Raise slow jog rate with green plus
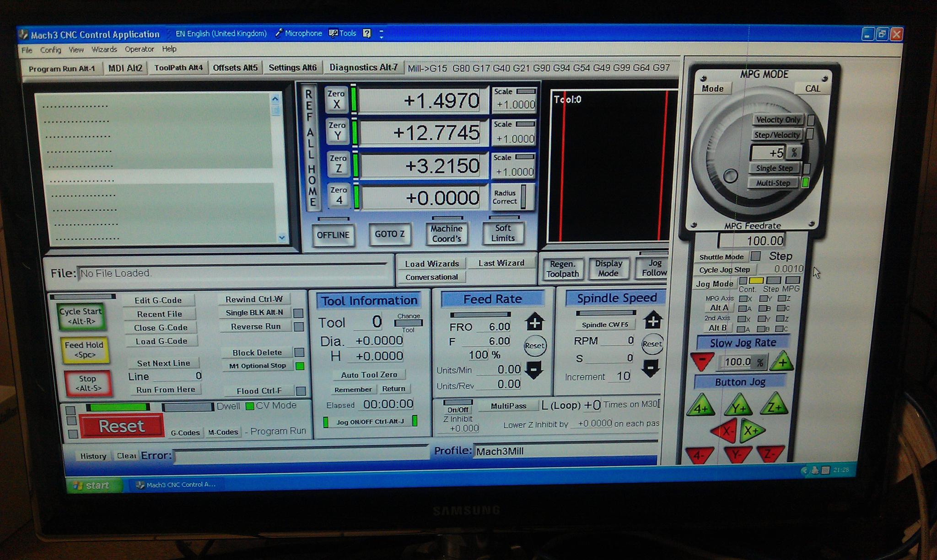Screen dimensions: 937x560 tap(782, 363)
